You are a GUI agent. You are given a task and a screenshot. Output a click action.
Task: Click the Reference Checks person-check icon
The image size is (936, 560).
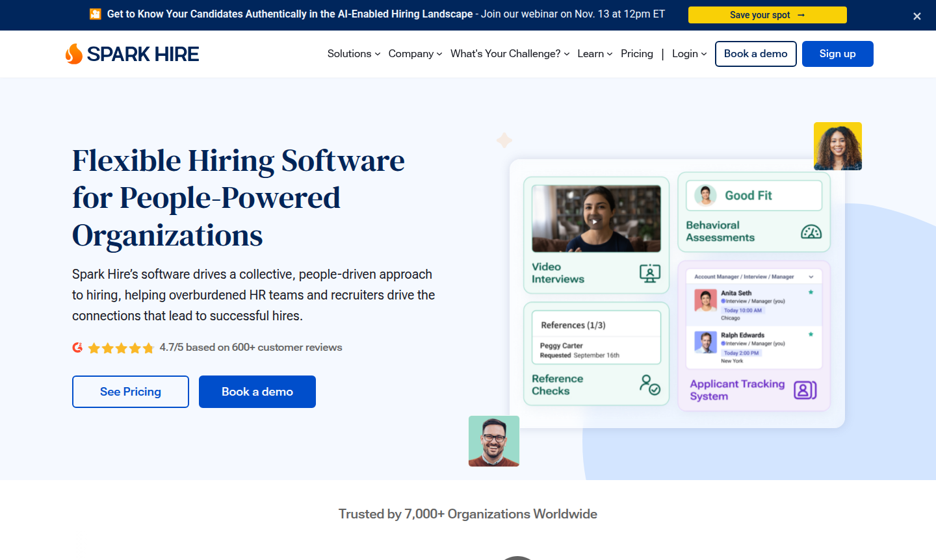pos(649,385)
